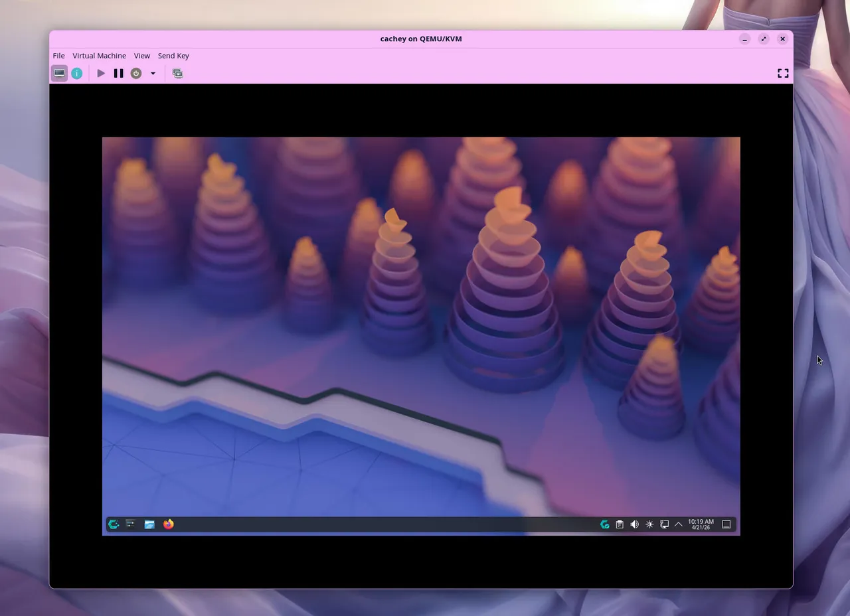
Task: Expand the shutdown options dropdown arrow
Action: 153,73
